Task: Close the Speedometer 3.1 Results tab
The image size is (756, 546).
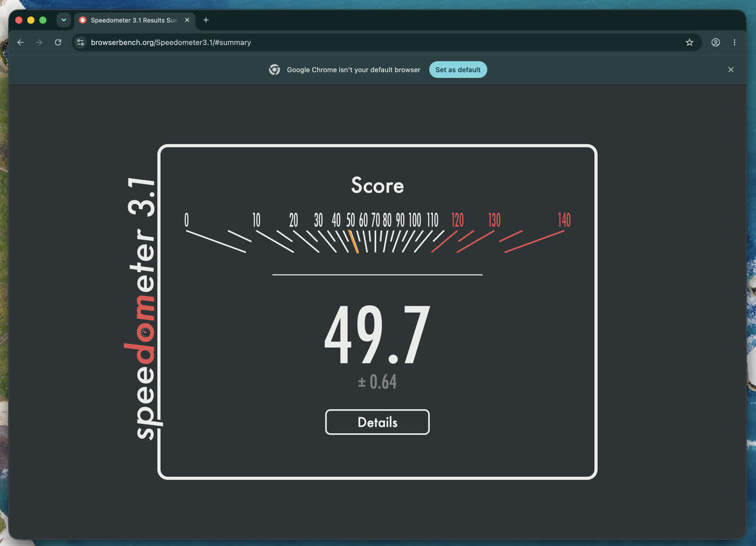Action: [x=187, y=20]
